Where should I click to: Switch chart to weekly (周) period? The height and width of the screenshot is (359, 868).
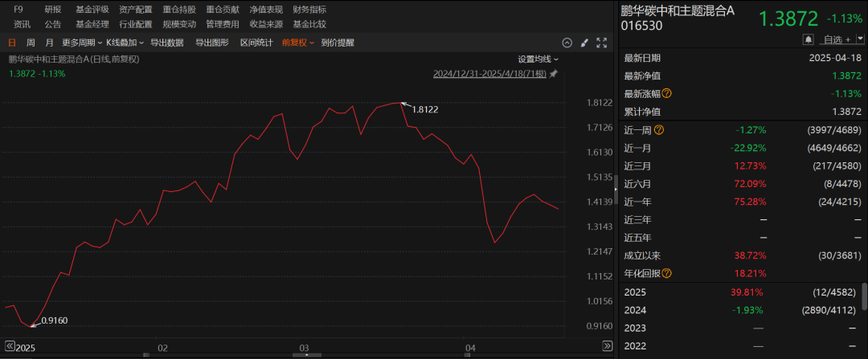click(x=31, y=43)
